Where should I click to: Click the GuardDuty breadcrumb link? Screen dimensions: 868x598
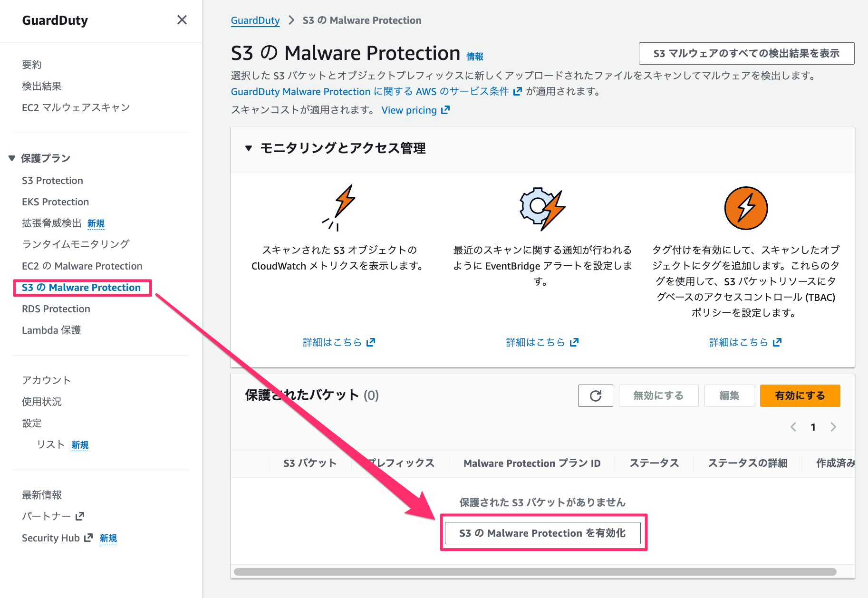(255, 20)
